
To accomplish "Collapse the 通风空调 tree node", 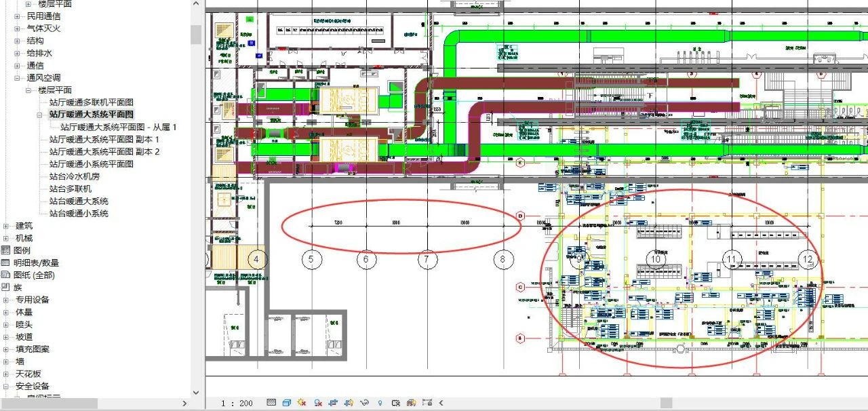I will click(18, 78).
